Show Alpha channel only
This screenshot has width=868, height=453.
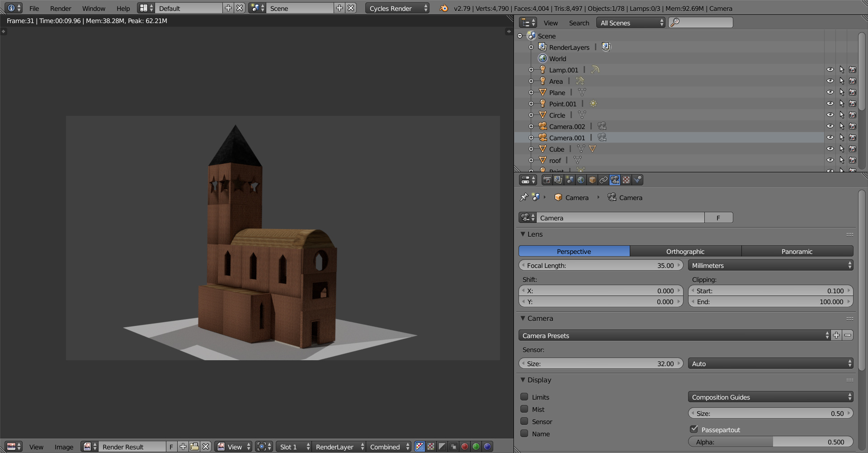pos(442,447)
